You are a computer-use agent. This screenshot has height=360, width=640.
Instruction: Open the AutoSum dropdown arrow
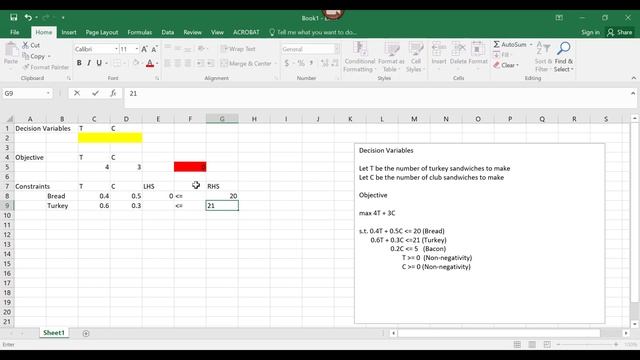531,44
